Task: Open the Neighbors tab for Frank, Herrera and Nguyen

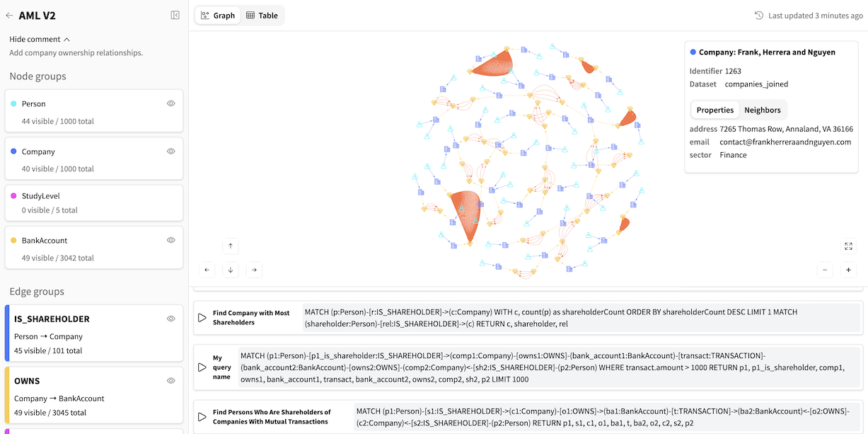Action: (763, 110)
